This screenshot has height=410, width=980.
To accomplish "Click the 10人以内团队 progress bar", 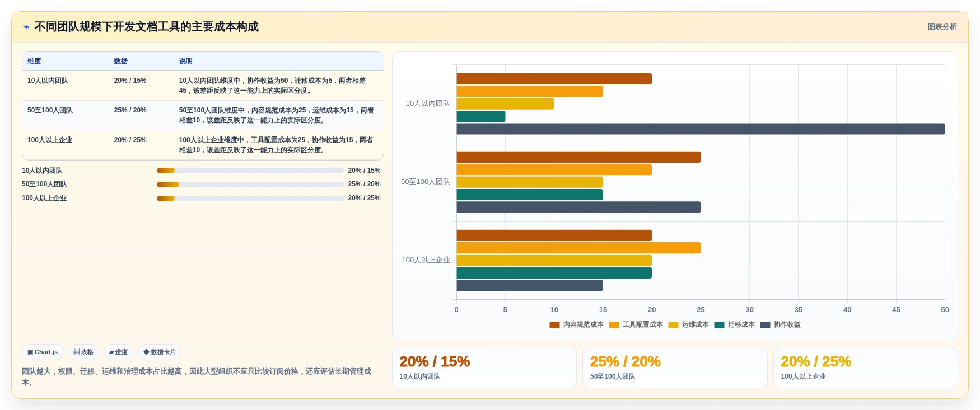I will pyautogui.click(x=250, y=171).
